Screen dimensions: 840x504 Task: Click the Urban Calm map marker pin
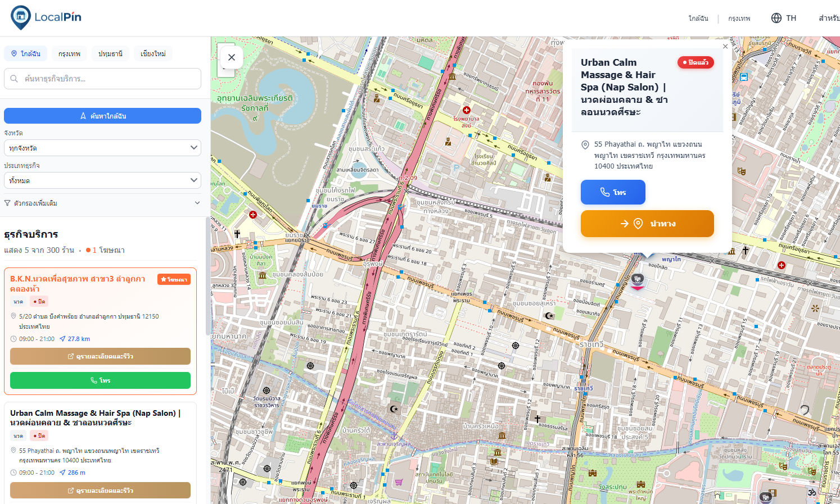[638, 280]
